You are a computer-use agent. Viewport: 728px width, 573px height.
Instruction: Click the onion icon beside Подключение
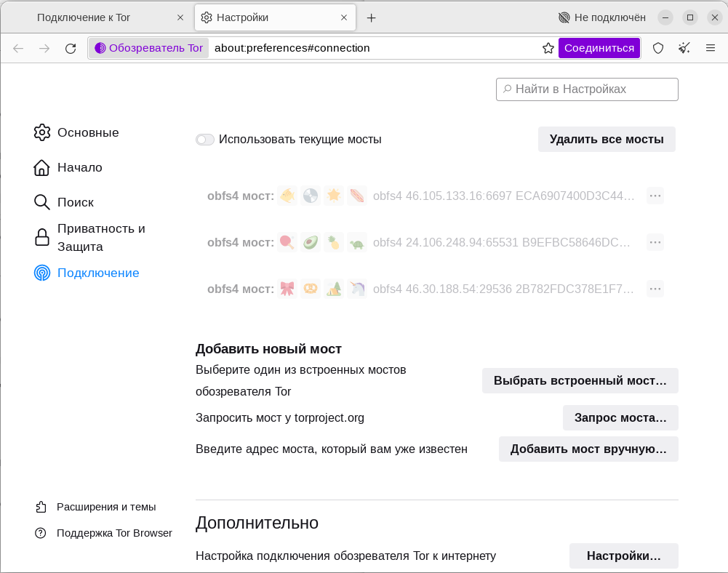point(41,273)
